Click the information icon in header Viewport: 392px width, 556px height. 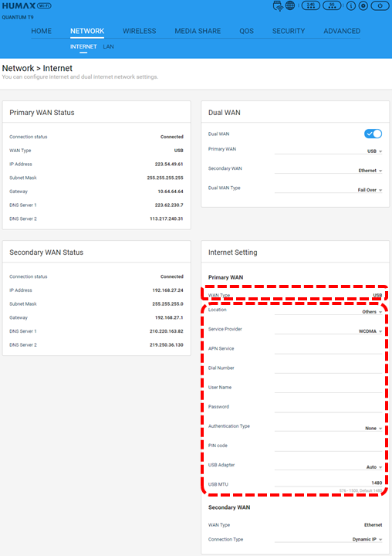click(x=351, y=5)
